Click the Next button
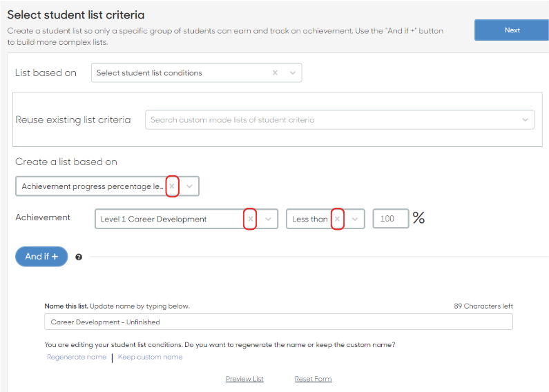 pyautogui.click(x=512, y=30)
